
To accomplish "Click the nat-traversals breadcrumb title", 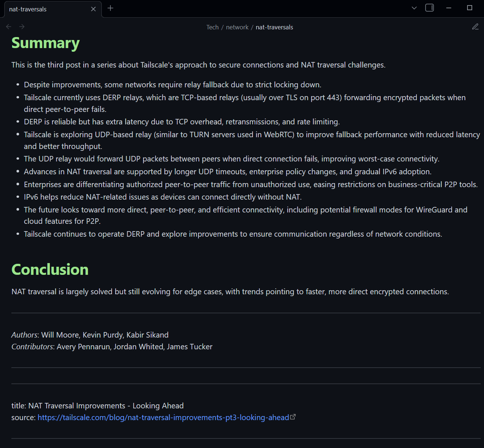I will (274, 27).
